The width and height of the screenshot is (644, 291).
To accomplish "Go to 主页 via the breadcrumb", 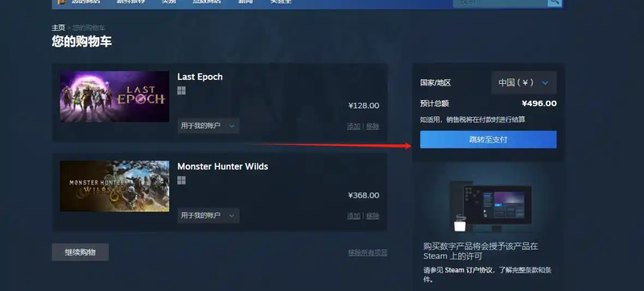I will (58, 28).
